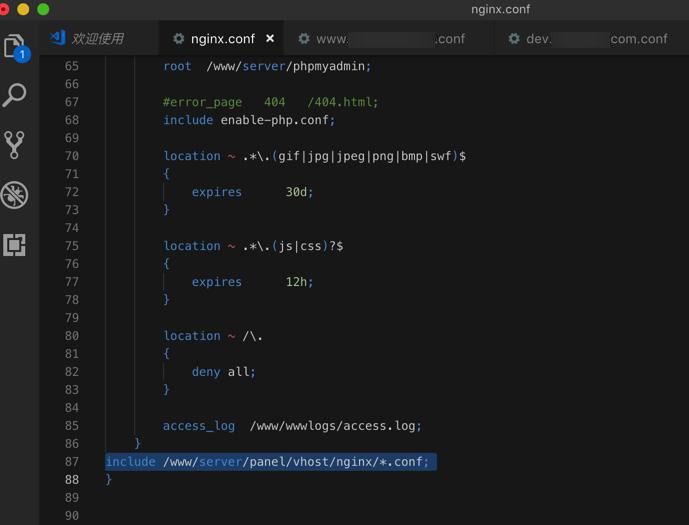Click 'deny' keyword on line 82
This screenshot has width=689, height=525.
[206, 372]
